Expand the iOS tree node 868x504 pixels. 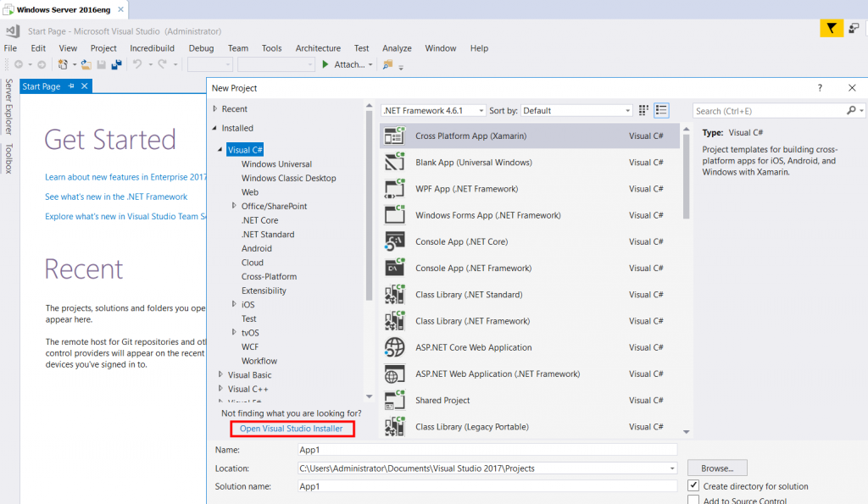(x=234, y=304)
